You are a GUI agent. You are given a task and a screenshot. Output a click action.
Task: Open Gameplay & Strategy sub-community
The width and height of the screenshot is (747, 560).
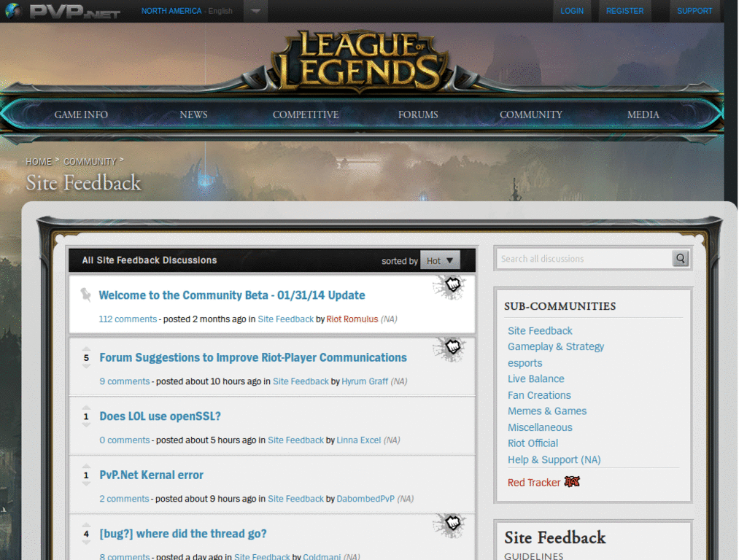tap(556, 346)
